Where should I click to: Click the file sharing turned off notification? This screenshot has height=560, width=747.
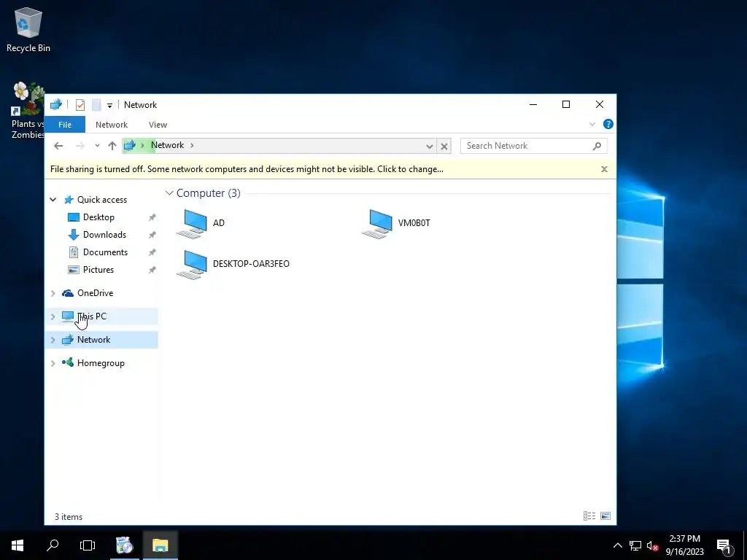[x=247, y=169]
